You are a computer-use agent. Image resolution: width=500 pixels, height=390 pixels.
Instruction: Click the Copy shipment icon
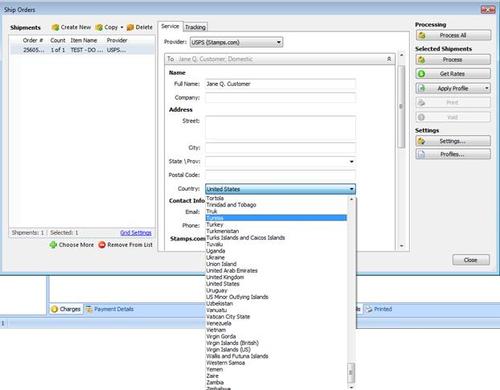99,27
